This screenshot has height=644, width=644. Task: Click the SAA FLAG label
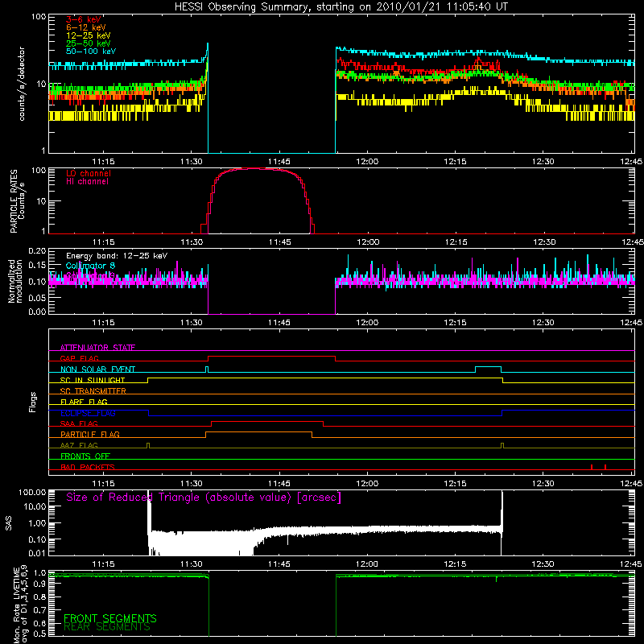click(x=79, y=423)
